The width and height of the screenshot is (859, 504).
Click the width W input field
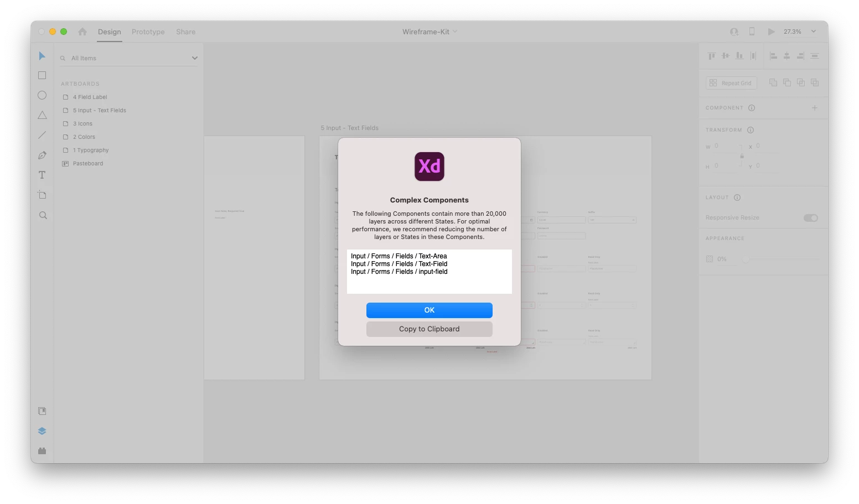tap(726, 146)
